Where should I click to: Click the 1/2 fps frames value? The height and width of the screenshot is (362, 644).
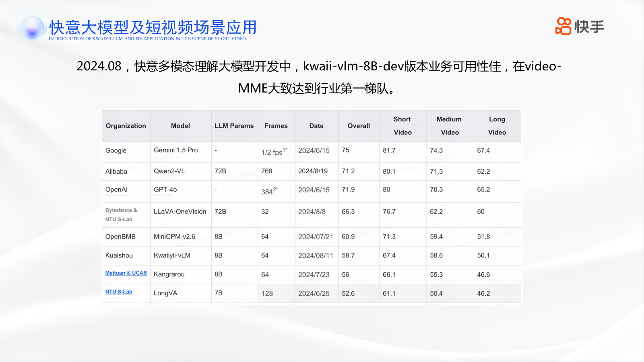274,152
